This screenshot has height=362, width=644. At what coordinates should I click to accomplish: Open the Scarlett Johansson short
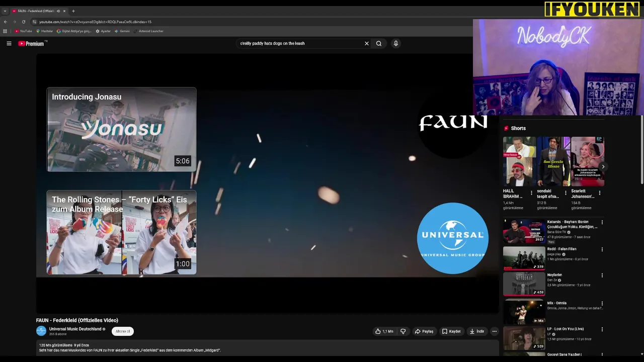pyautogui.click(x=588, y=161)
